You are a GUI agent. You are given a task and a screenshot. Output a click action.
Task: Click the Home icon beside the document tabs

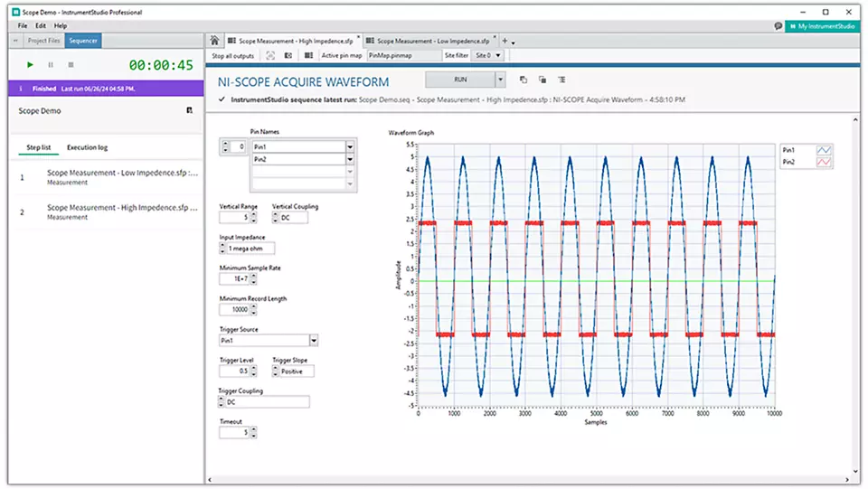214,41
